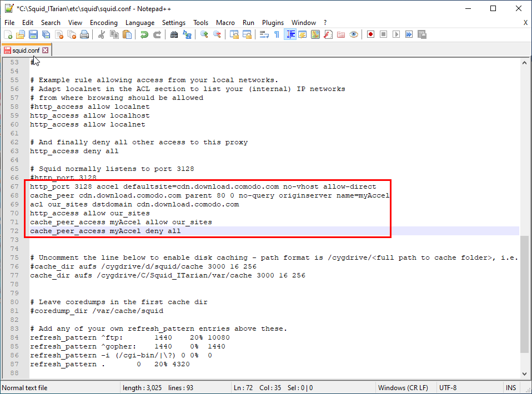Open the Document Map icon
532x394 pixels.
pyautogui.click(x=315, y=34)
